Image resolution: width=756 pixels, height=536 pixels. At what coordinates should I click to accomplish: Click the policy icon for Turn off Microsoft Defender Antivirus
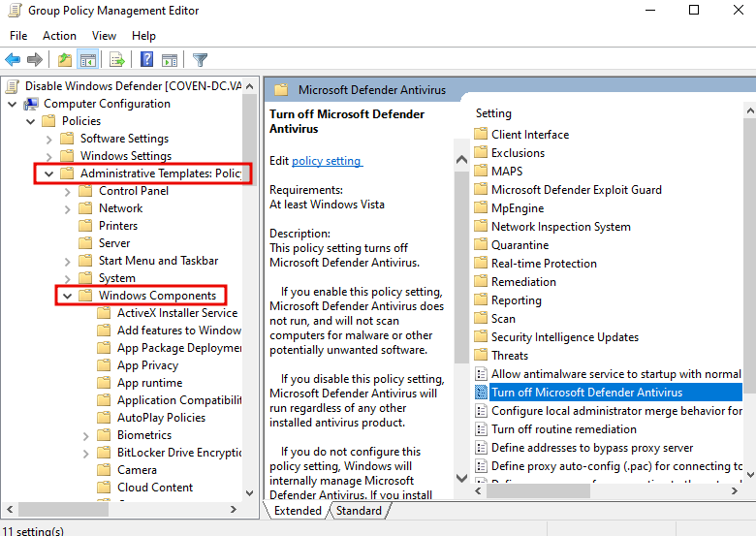481,393
